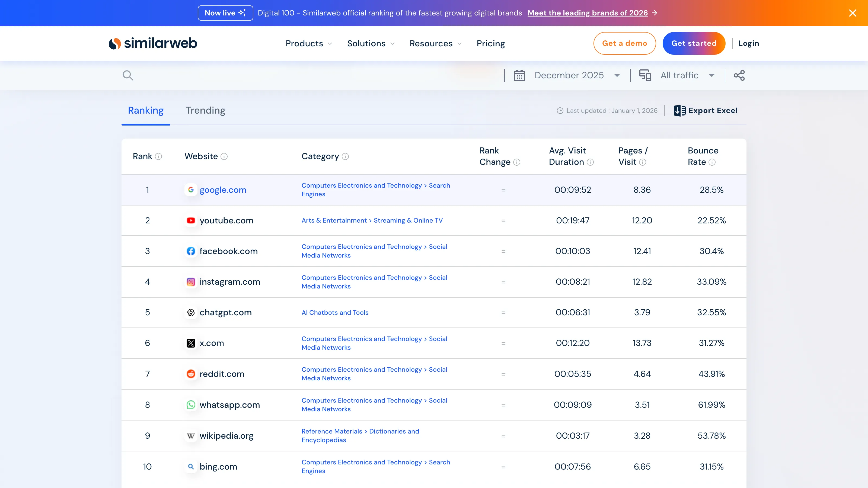The image size is (868, 488).
Task: Click the Similarweb logo
Action: (x=153, y=43)
